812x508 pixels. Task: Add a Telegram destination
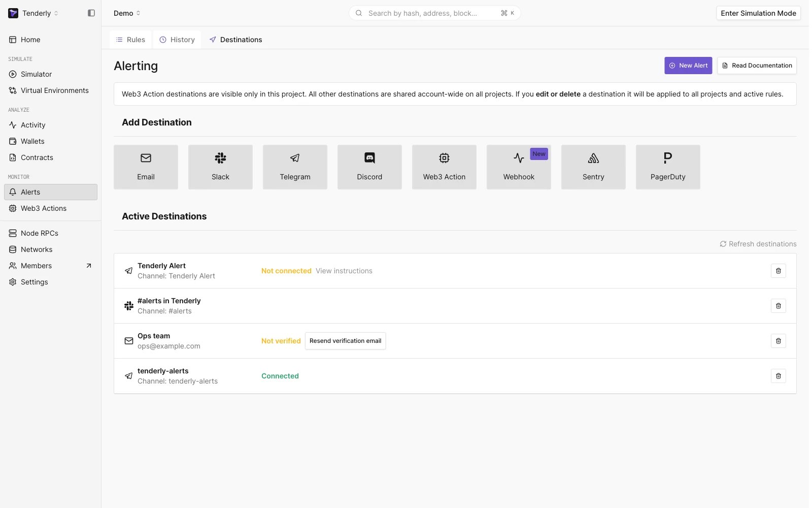click(295, 167)
